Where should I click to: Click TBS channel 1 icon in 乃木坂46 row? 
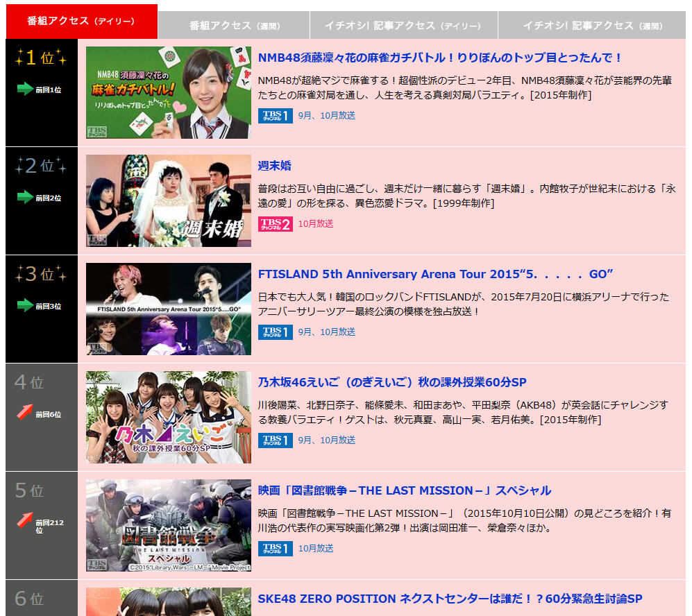click(276, 440)
